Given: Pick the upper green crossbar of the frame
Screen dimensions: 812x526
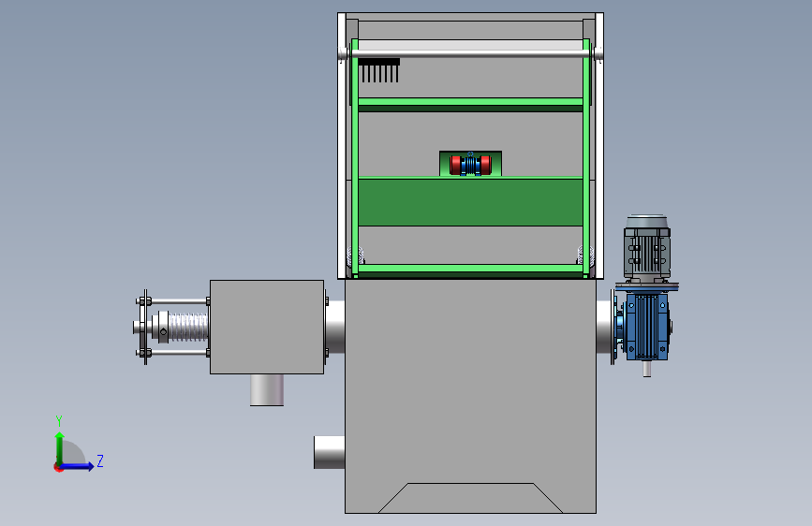Looking at the screenshot, I should point(470,101).
